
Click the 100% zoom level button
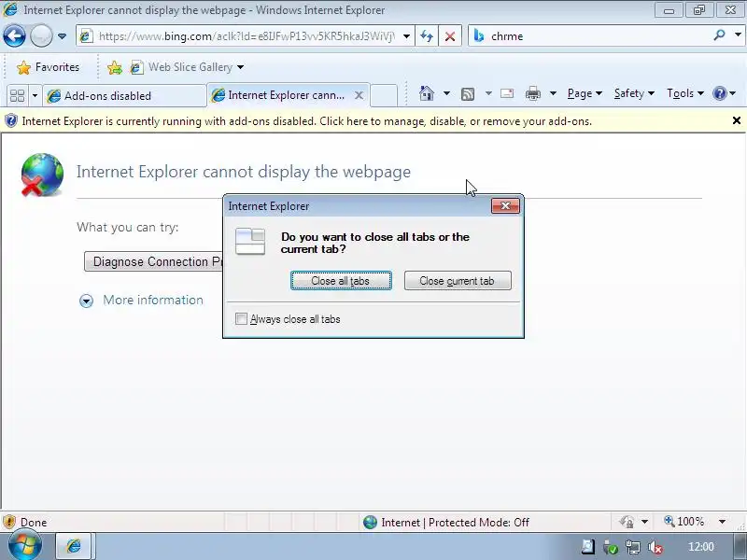[x=684, y=522]
